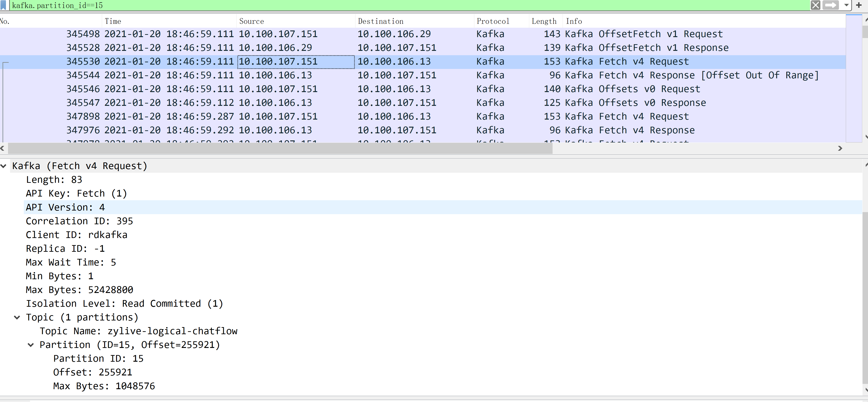
Task: Click the Info column header
Action: pyautogui.click(x=573, y=21)
